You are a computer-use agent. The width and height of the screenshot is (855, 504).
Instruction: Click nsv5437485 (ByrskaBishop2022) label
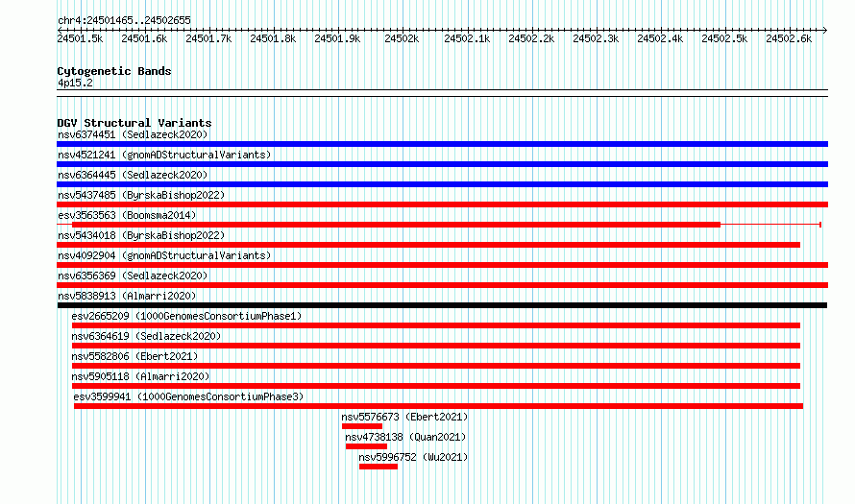pos(141,195)
